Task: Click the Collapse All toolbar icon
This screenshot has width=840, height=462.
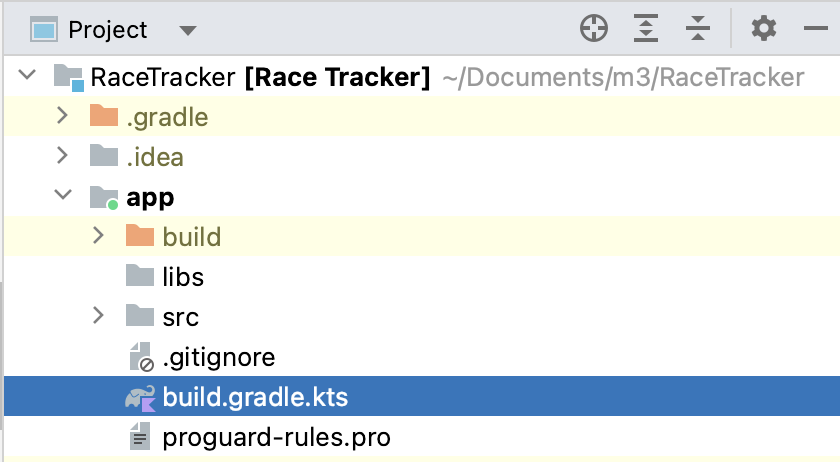Action: point(698,29)
